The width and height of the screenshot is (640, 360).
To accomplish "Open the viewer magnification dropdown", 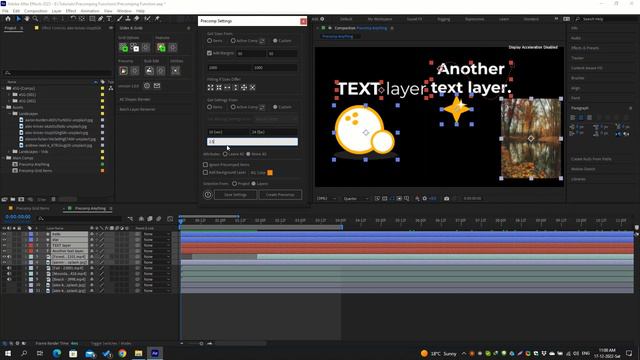I will click(x=327, y=198).
